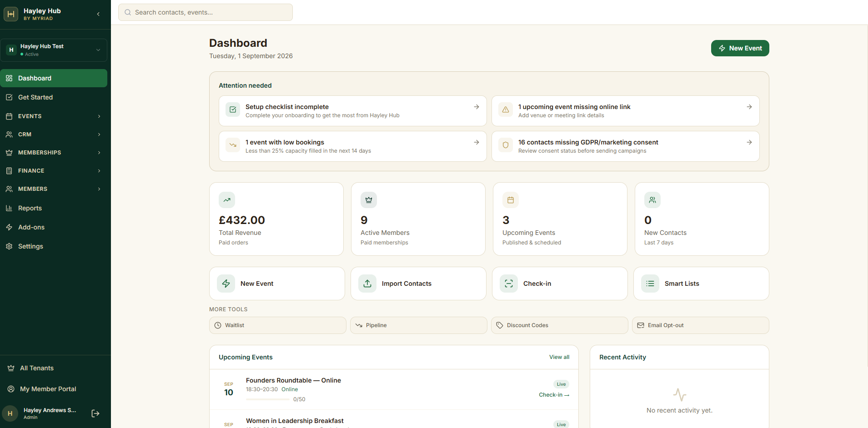Click the Hayley Hub logo icon
This screenshot has height=428, width=868.
(x=11, y=14)
